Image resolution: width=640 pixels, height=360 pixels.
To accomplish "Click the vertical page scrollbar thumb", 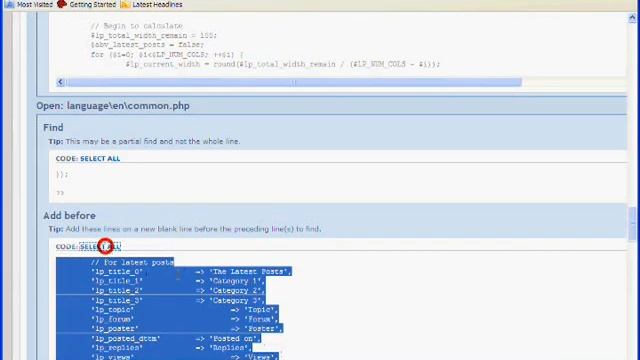I will (x=632, y=224).
